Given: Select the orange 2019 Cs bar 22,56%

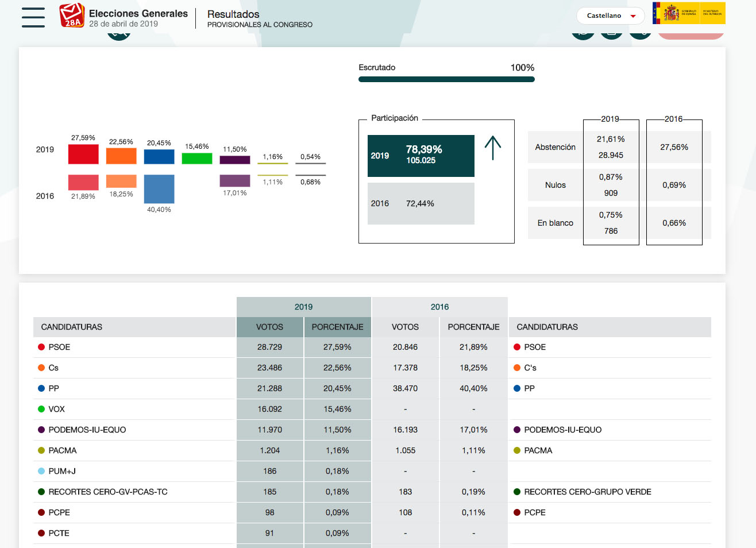Looking at the screenshot, I should coord(121,156).
